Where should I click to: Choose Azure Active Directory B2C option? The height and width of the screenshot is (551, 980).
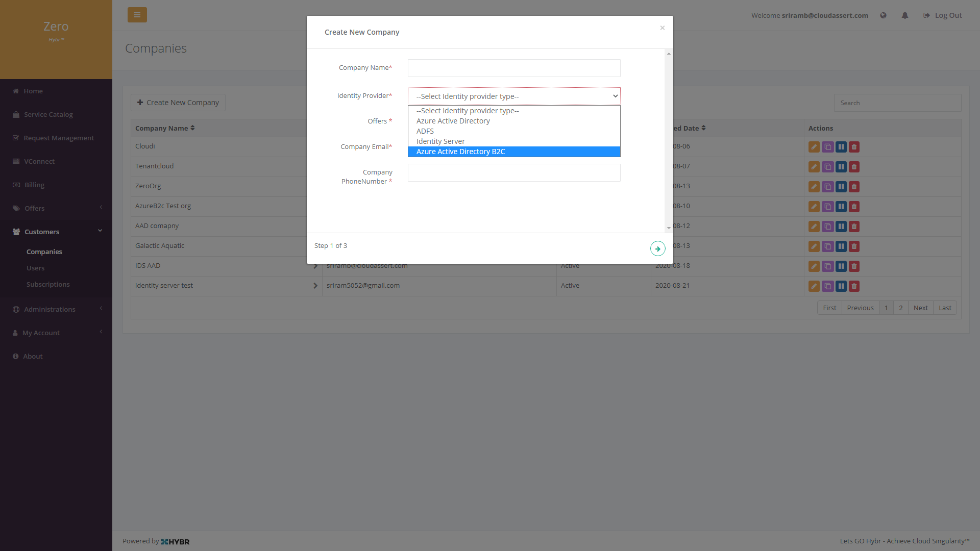514,152
